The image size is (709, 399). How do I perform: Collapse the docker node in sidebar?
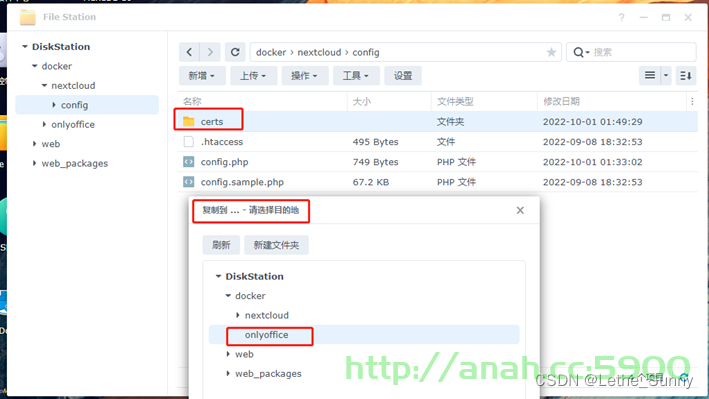[x=35, y=66]
